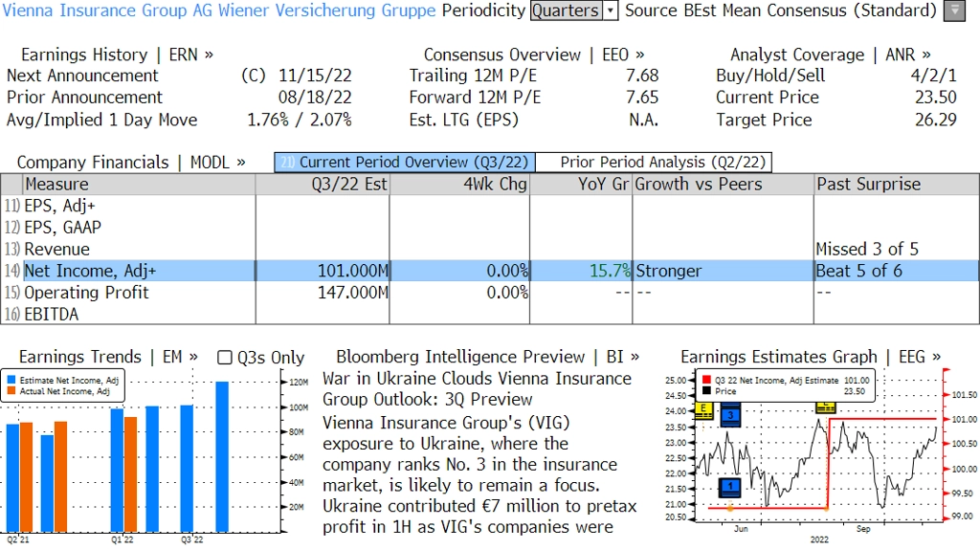Screen dimensions: 980x549
Task: Select row 15) Operating Profit
Action: tap(490, 293)
